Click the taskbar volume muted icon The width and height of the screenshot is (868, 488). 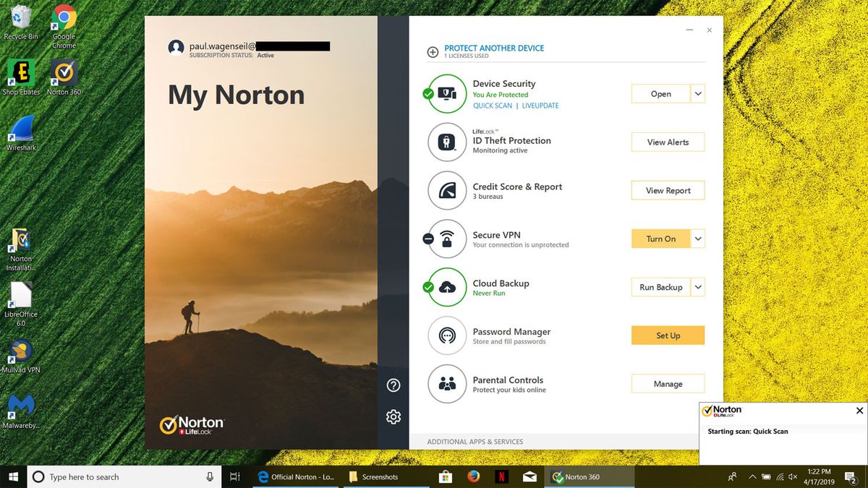click(x=792, y=477)
